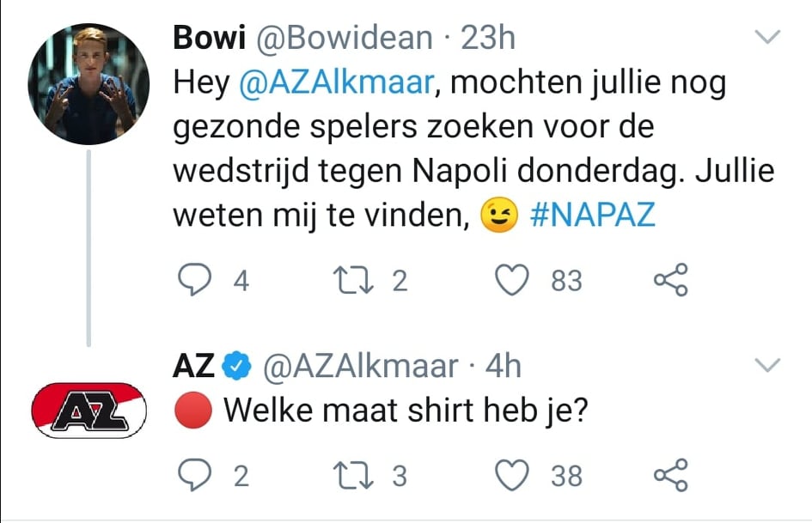Click the 23h timestamp on Bowi's tweet
The image size is (812, 523).
488,37
